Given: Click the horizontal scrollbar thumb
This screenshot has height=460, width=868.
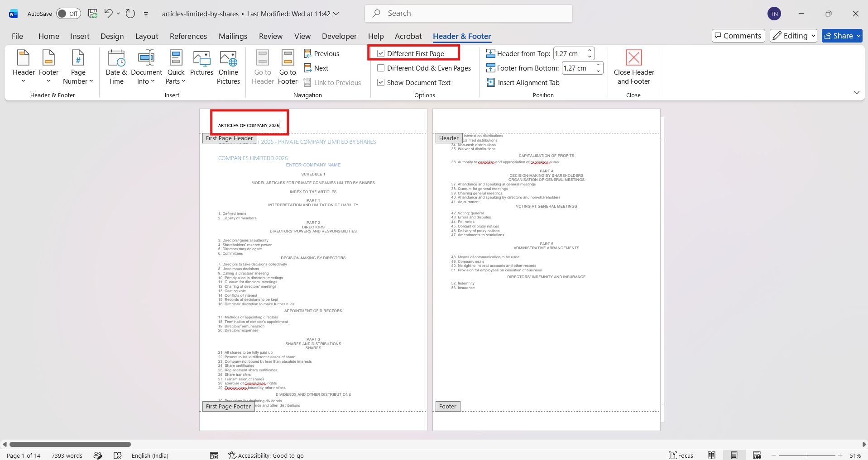Looking at the screenshot, I should (70, 444).
